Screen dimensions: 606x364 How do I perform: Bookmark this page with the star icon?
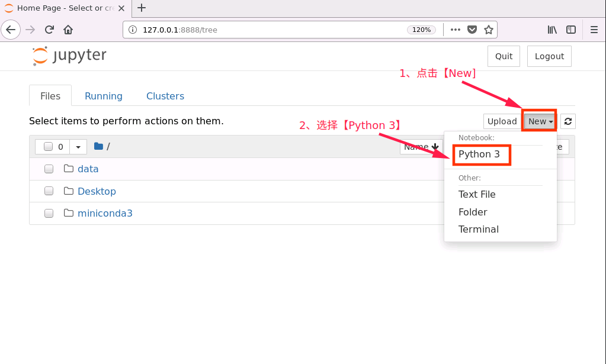pos(489,30)
